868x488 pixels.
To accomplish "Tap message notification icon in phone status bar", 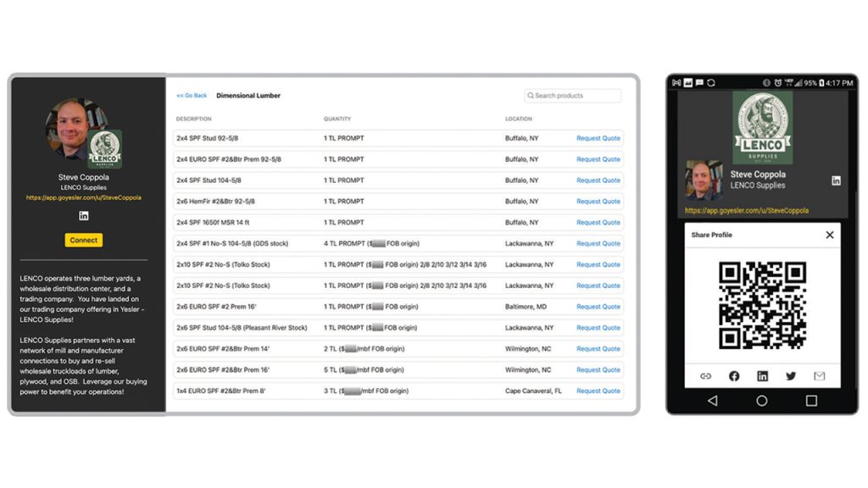I will point(699,83).
